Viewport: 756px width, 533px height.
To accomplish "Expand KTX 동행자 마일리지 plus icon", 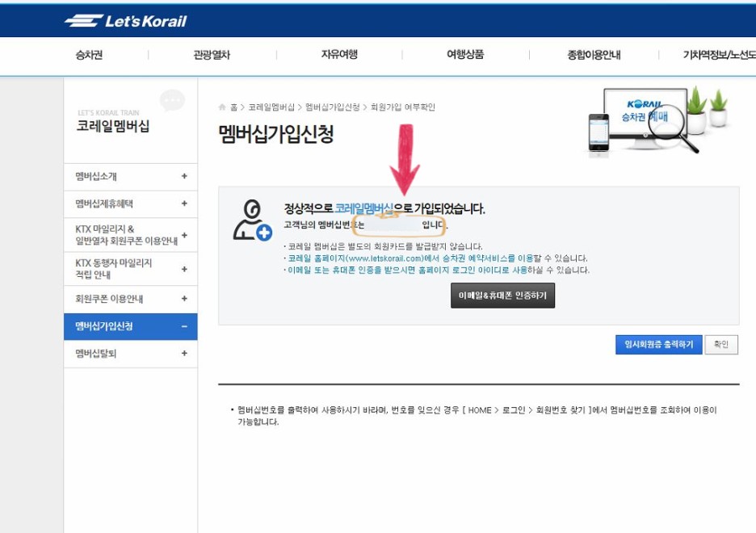I will pyautogui.click(x=184, y=269).
